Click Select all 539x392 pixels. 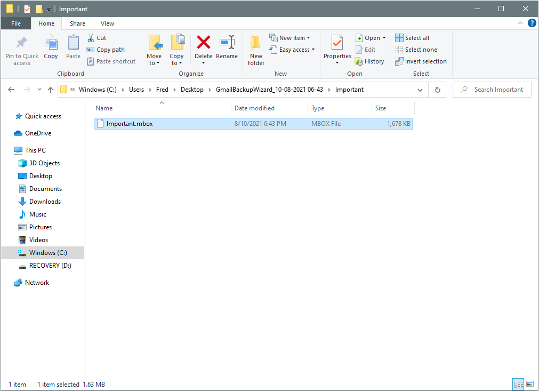coord(412,38)
